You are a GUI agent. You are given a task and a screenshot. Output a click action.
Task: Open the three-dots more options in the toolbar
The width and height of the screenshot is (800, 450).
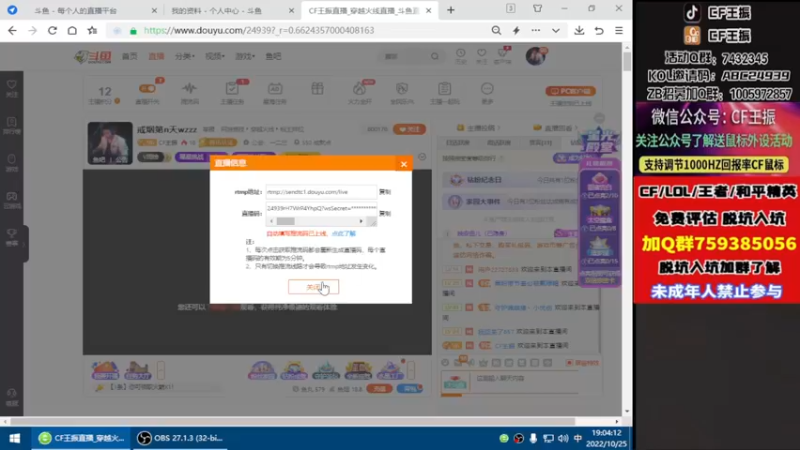(x=536, y=31)
